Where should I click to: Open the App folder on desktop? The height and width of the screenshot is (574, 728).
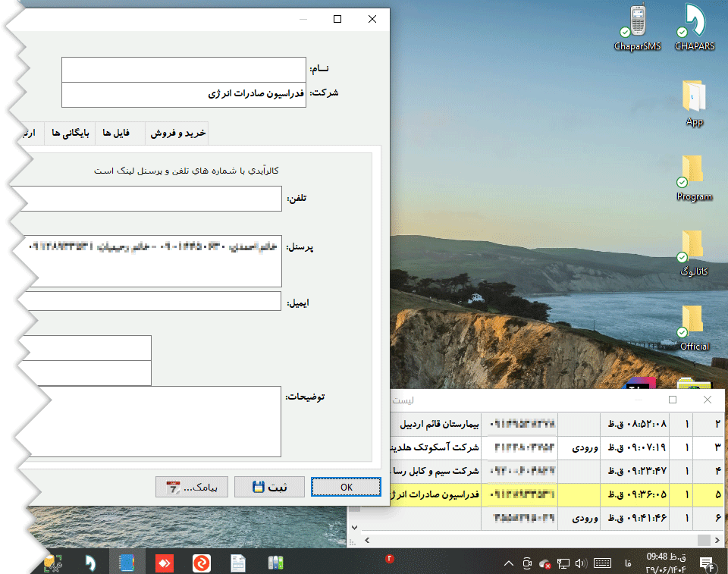(694, 97)
